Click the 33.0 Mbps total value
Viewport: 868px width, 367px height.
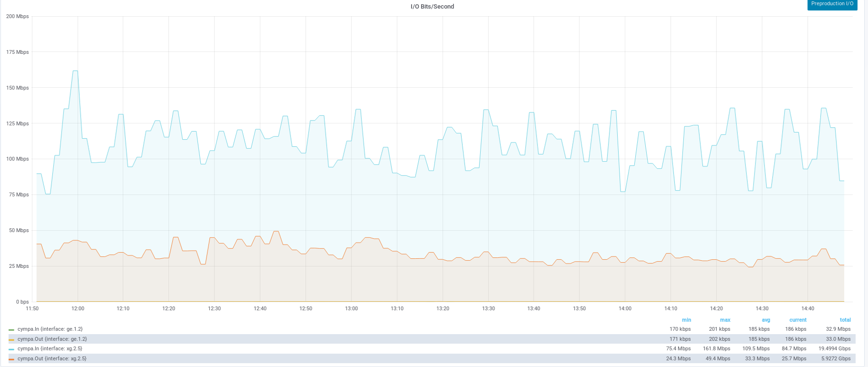tap(838, 339)
